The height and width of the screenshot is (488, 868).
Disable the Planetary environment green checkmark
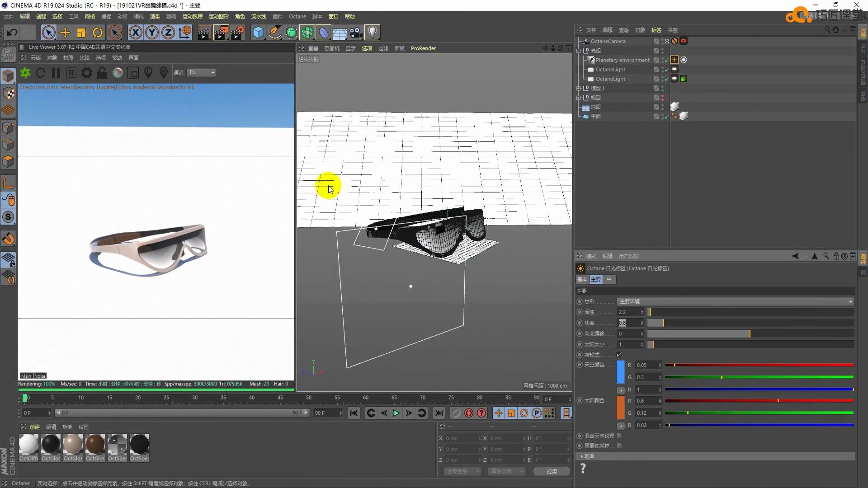point(666,60)
